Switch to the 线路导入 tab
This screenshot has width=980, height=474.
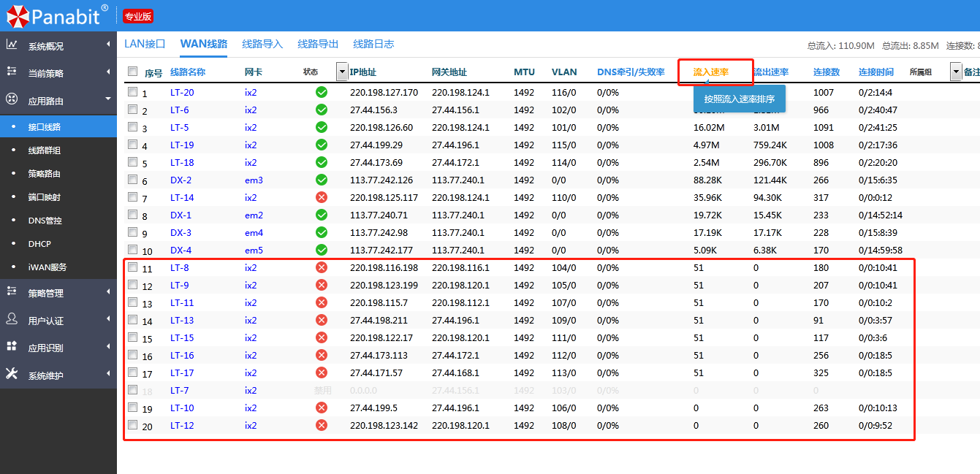pyautogui.click(x=262, y=44)
